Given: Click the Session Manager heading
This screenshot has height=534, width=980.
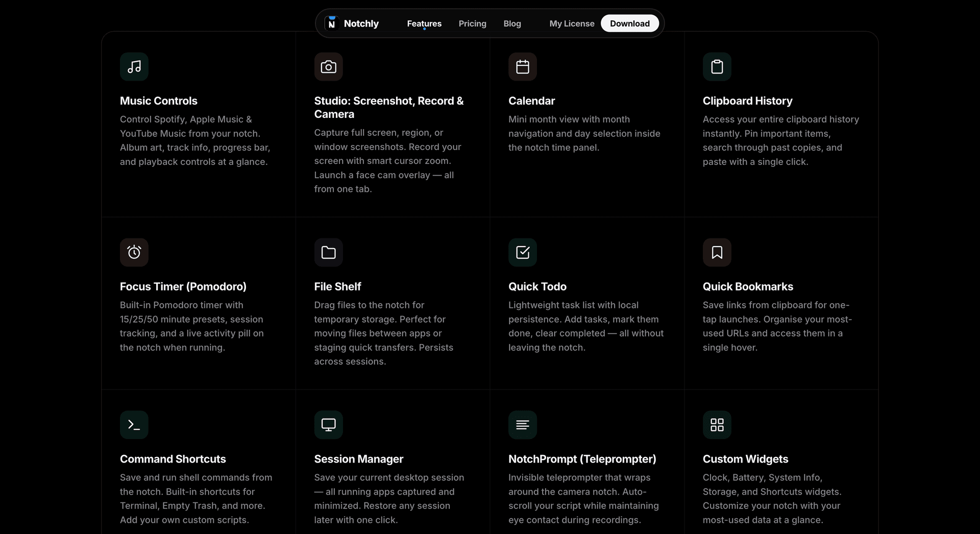Looking at the screenshot, I should pyautogui.click(x=359, y=459).
